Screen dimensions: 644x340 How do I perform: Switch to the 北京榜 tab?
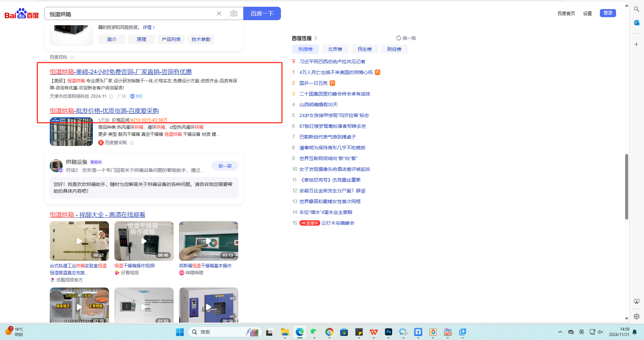click(x=335, y=49)
